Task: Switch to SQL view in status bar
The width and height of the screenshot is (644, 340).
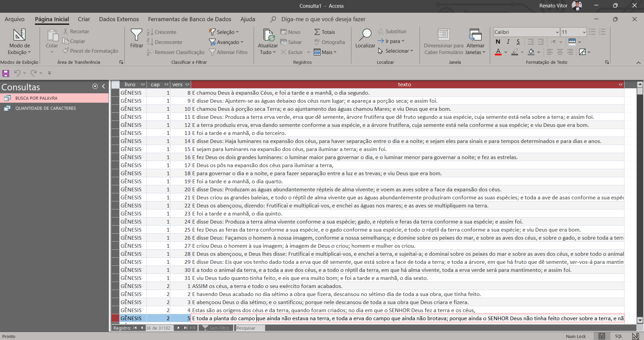Action: click(x=618, y=336)
